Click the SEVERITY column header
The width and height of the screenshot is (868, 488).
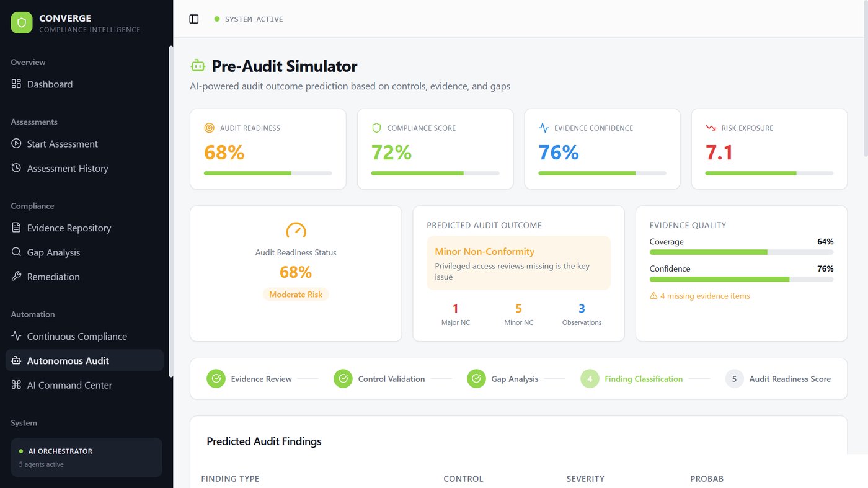(x=585, y=479)
